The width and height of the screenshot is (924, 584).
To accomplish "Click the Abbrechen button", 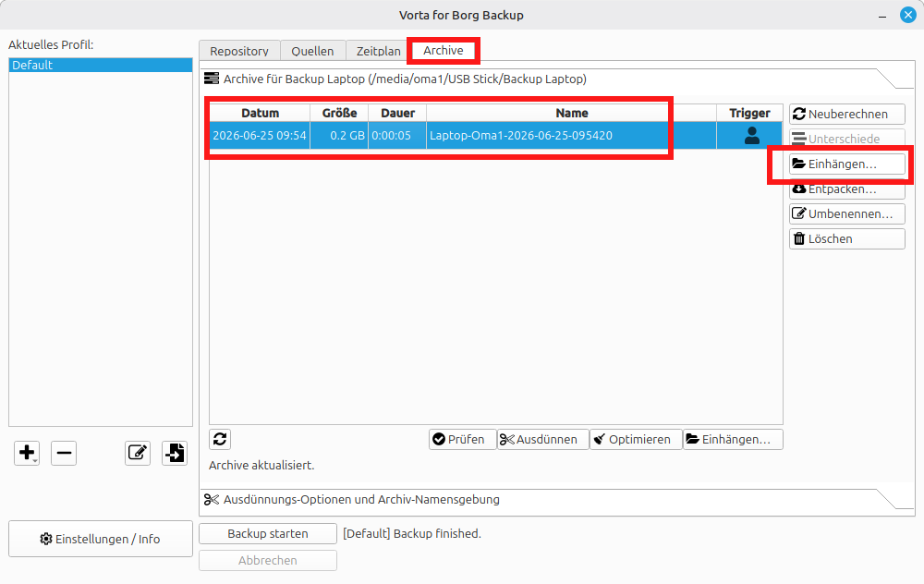I will point(268,560).
